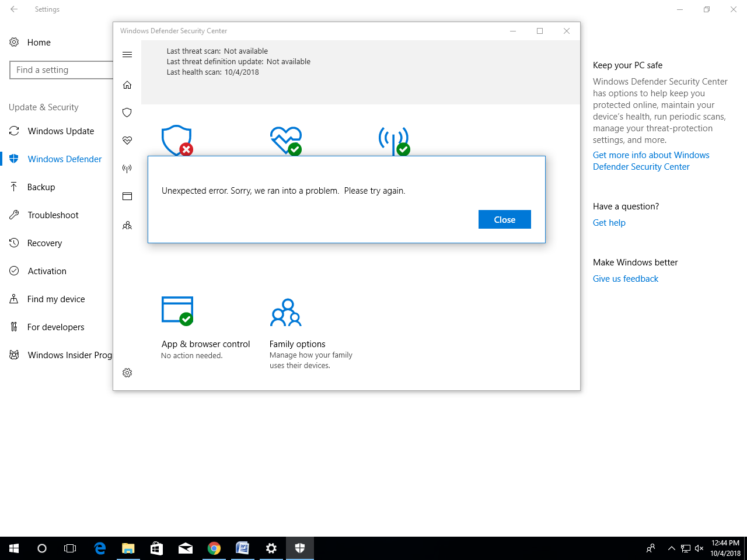Click the Windows Update refresh icon

14,131
